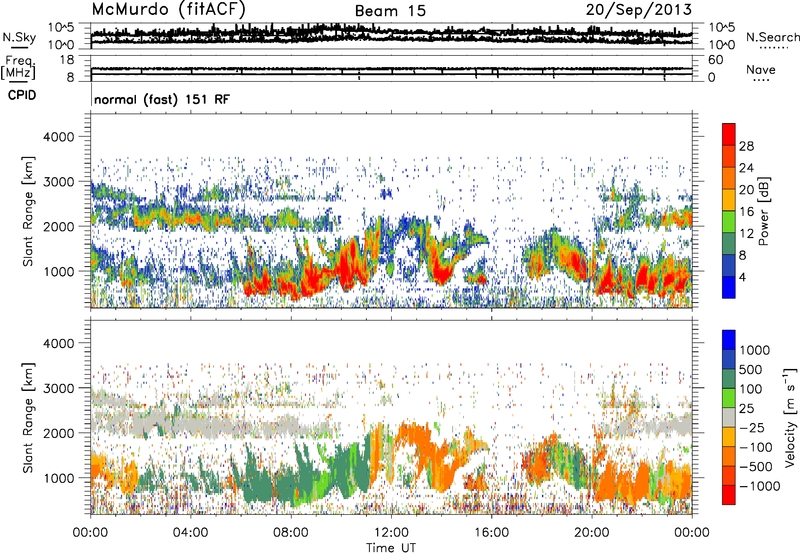The height and width of the screenshot is (554, 800).
Task: Click the Nave legend label
Action: pos(760,70)
